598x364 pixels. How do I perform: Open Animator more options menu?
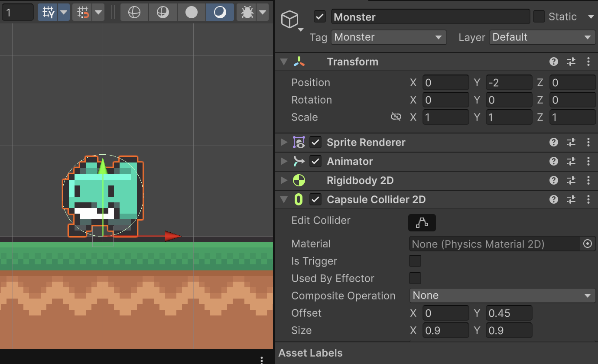tap(588, 161)
